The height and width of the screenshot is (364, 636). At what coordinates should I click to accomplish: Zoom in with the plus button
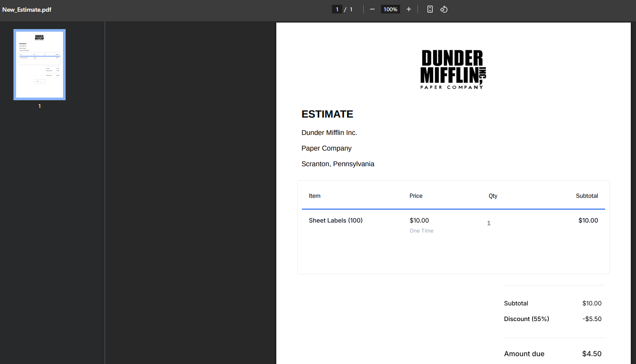(x=409, y=9)
